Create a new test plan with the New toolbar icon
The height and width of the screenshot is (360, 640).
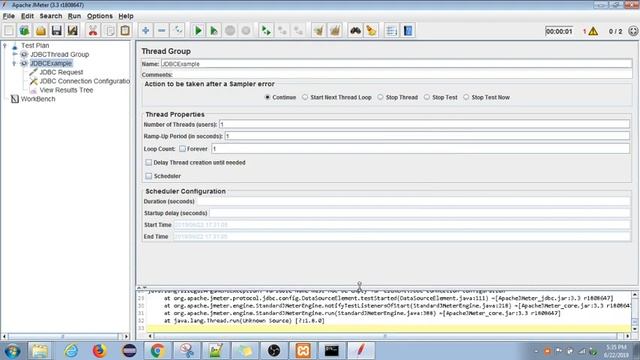click(9, 31)
